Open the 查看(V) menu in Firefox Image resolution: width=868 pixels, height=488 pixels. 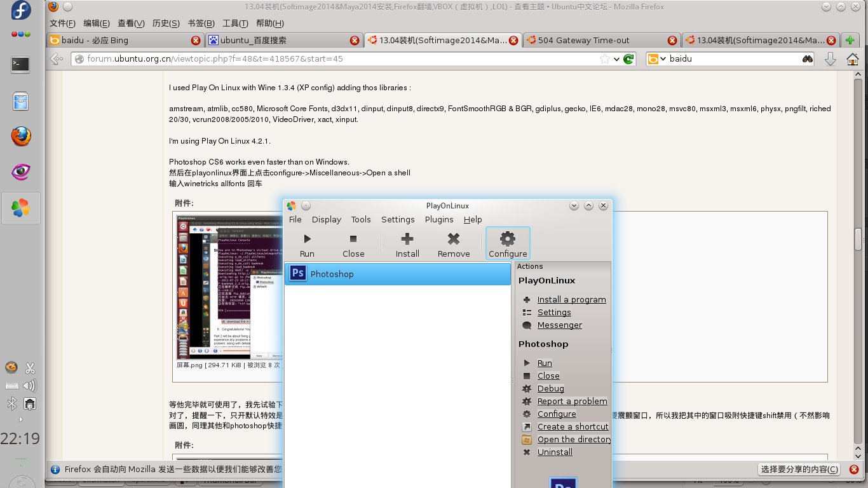pyautogui.click(x=131, y=24)
